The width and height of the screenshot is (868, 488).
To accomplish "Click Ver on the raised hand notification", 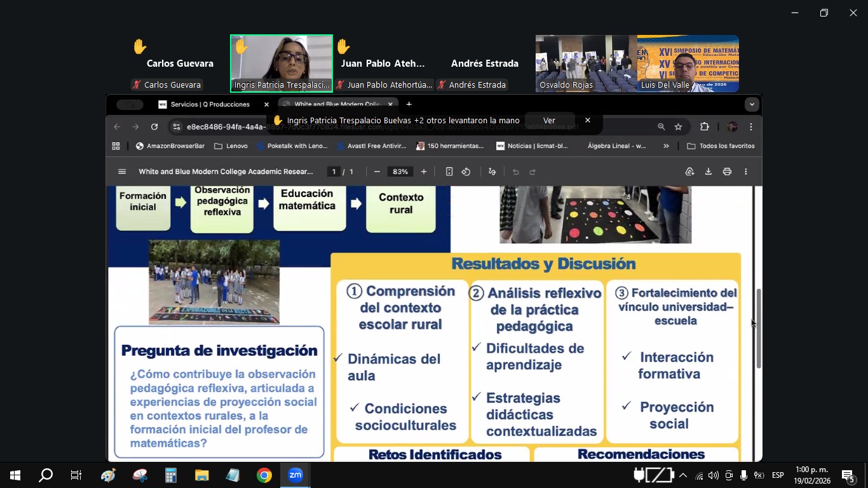I will click(549, 120).
